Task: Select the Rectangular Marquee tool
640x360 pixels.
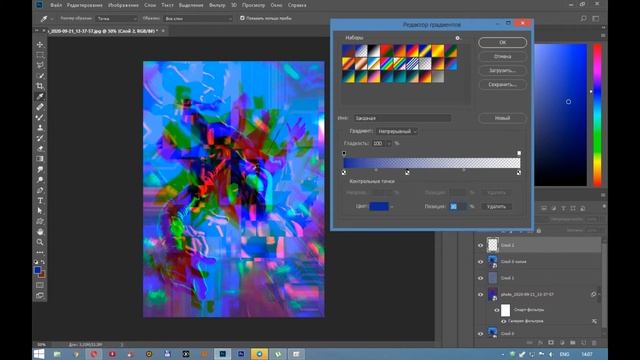Action: pyautogui.click(x=40, y=55)
